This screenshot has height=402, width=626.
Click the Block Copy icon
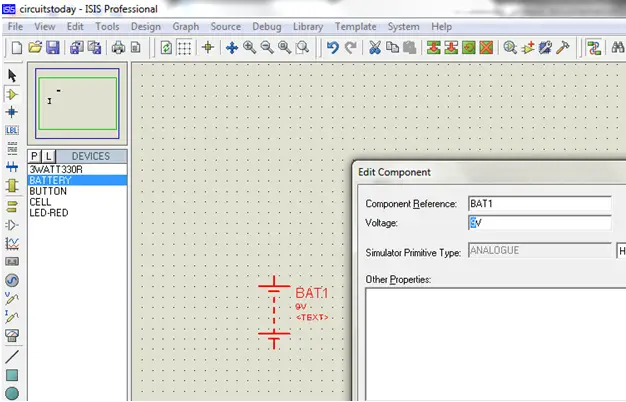[434, 48]
